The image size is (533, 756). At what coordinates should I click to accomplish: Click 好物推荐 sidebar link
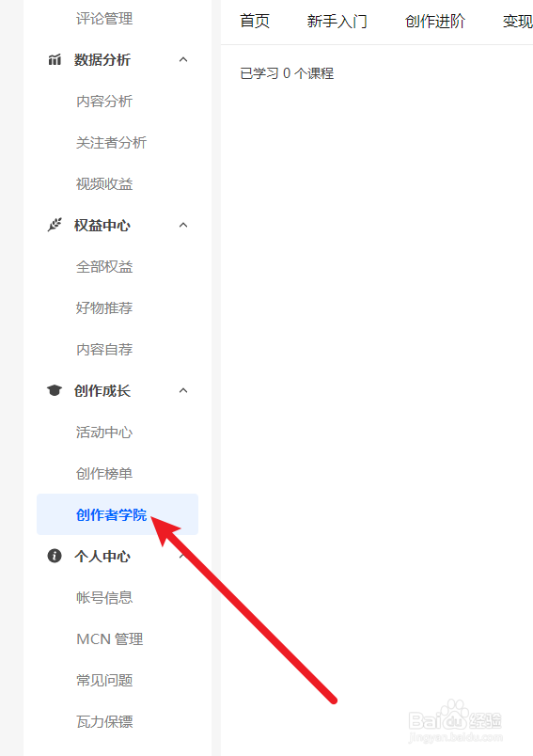[x=104, y=308]
